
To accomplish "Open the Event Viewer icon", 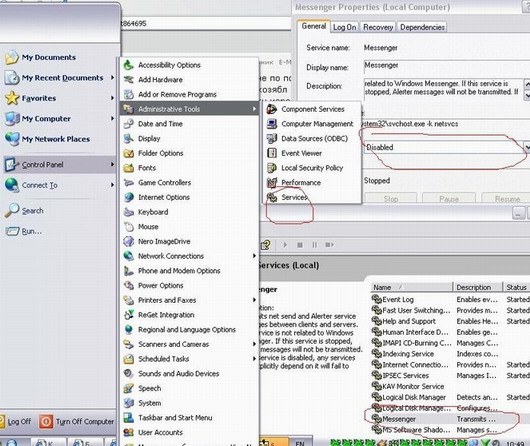I will 272,153.
